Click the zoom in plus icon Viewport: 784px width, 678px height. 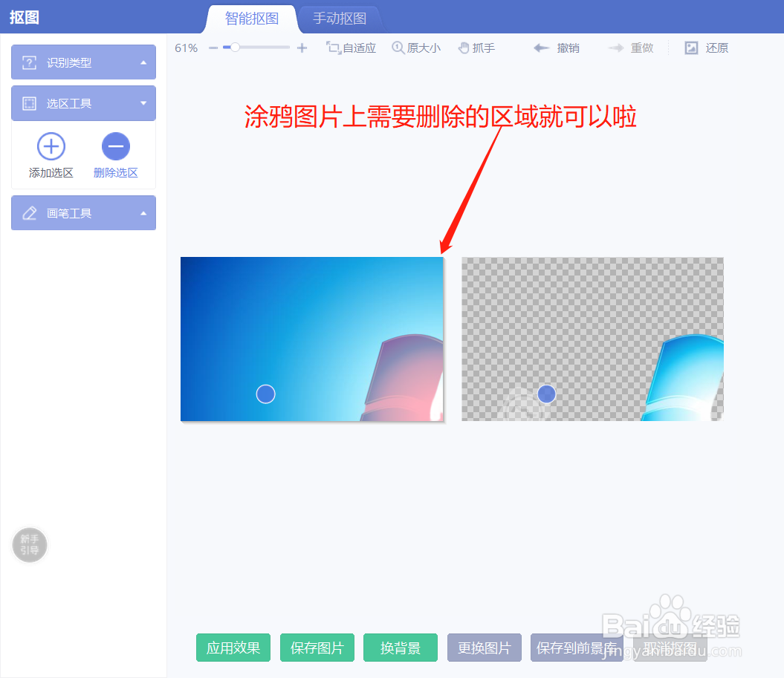[302, 48]
